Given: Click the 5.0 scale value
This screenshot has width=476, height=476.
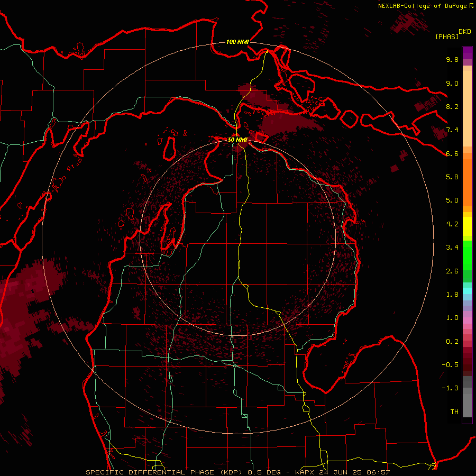Looking at the screenshot, I should pyautogui.click(x=452, y=200).
